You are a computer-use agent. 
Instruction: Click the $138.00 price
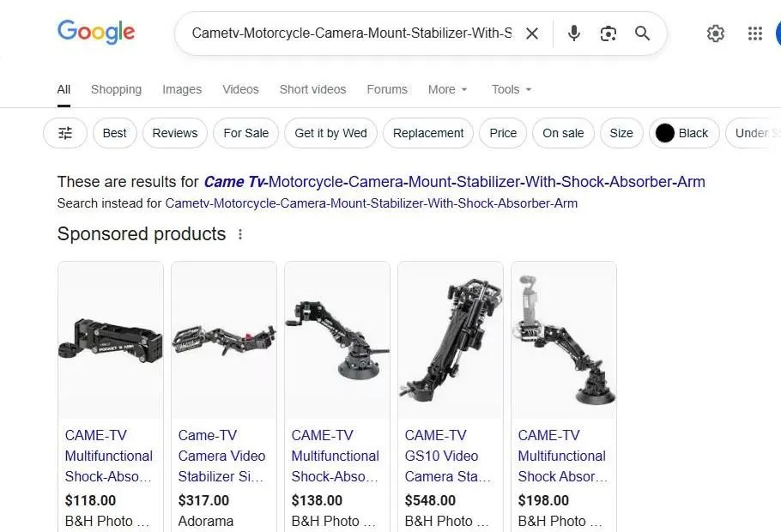pos(317,500)
